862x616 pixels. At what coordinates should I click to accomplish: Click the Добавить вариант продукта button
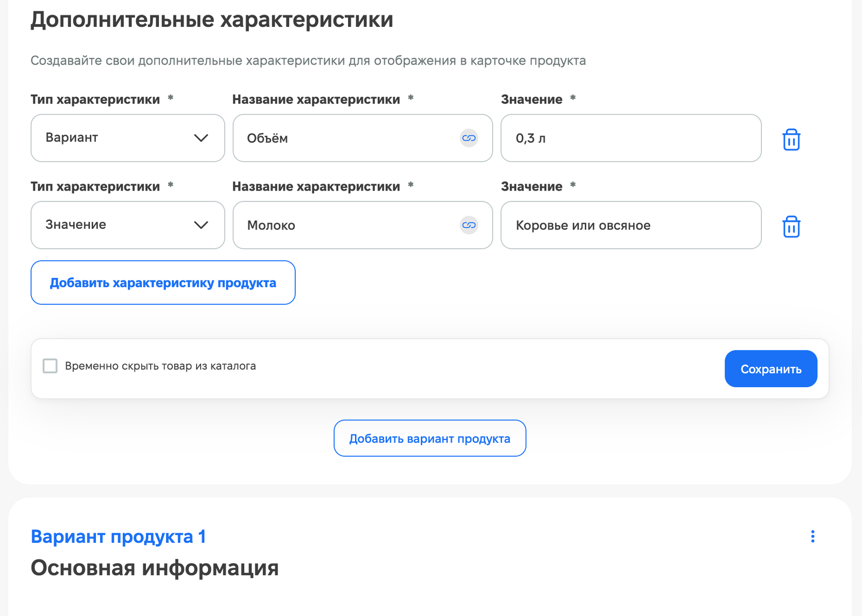coord(429,438)
